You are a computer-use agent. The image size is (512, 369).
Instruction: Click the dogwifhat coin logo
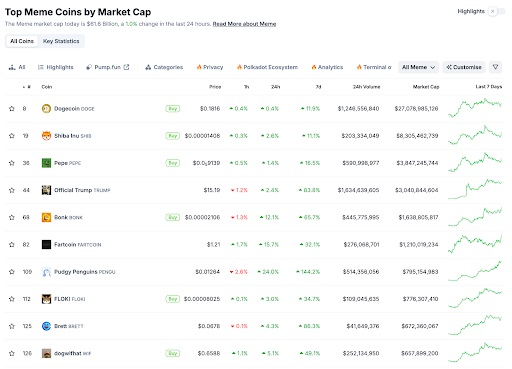click(46, 353)
